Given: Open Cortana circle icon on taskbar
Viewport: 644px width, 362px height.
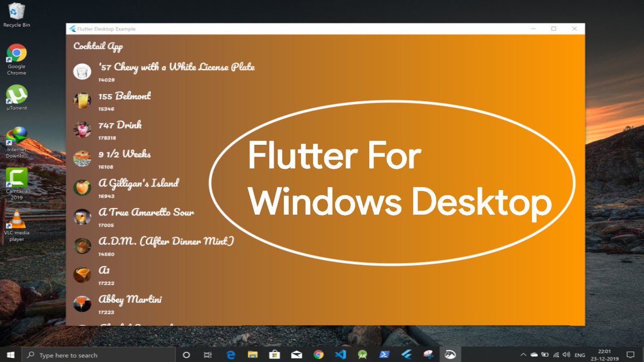Looking at the screenshot, I should click(x=187, y=354).
